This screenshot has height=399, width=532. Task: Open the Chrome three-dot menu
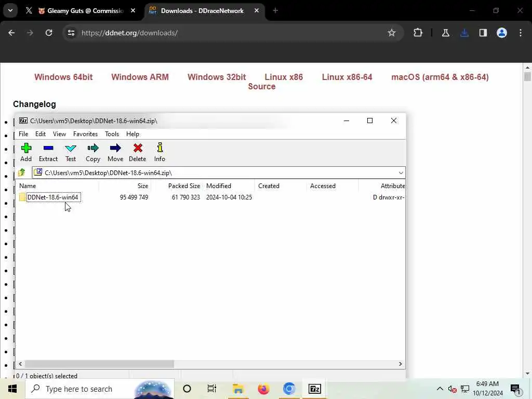[x=521, y=33]
